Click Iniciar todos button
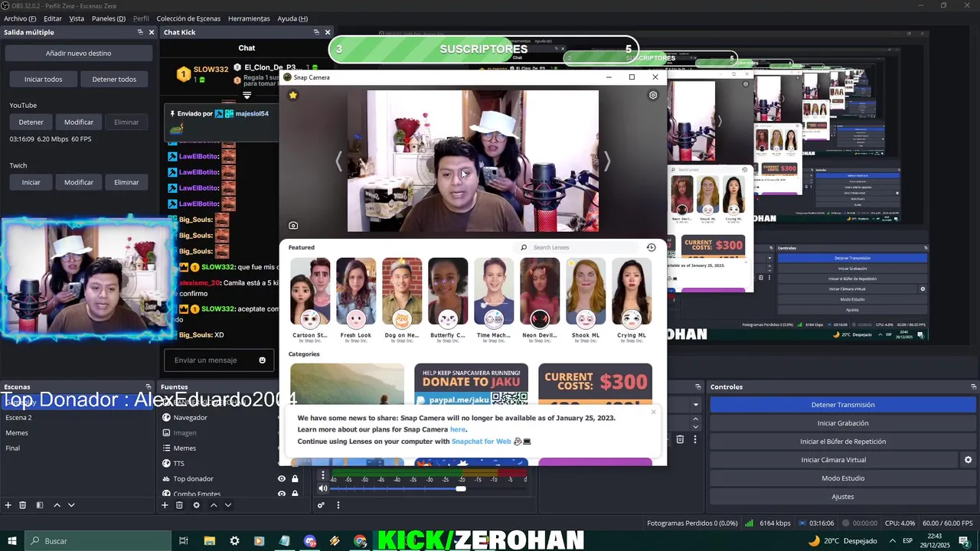Screen dimensions: 980x551 pyautogui.click(x=43, y=79)
